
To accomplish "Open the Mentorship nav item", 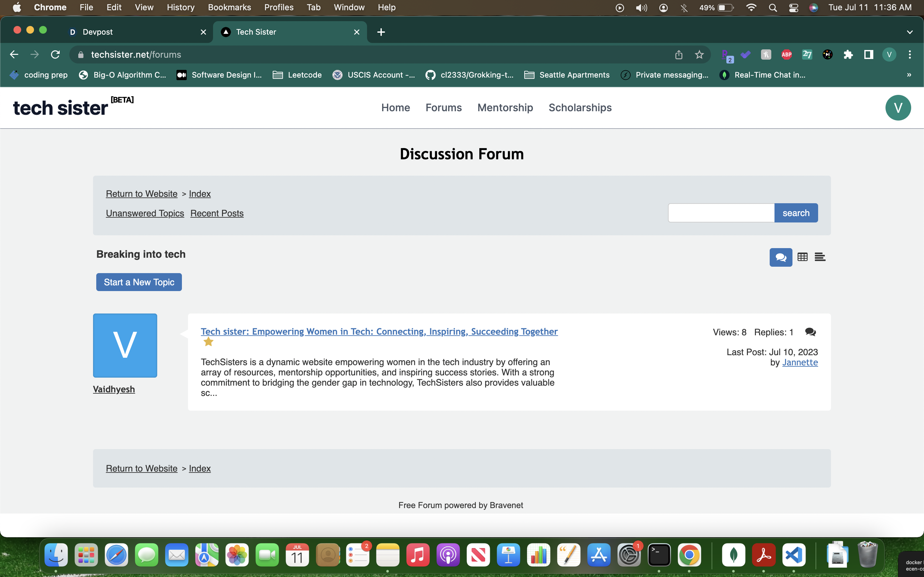I will pos(505,108).
